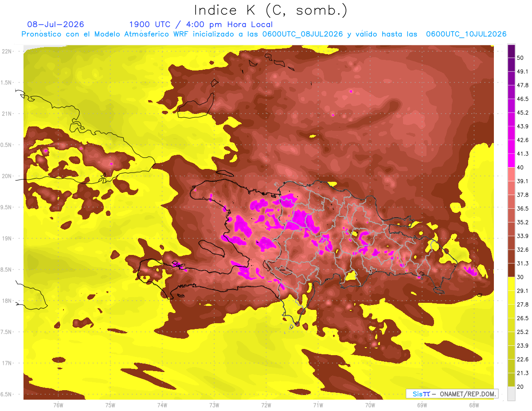This screenshot has height=411, width=532.
Task: Click the '76W' longitude label
Action: pyautogui.click(x=58, y=405)
